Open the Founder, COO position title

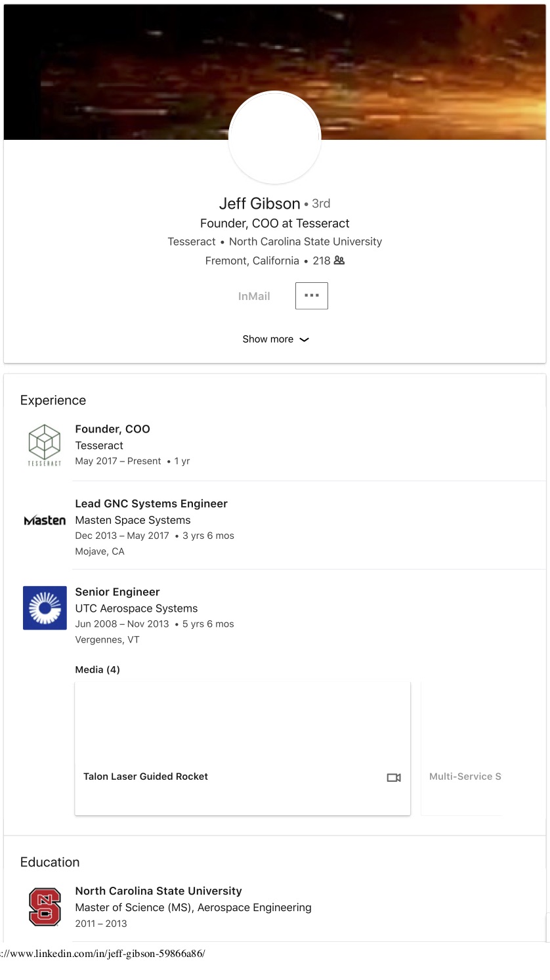pos(112,429)
